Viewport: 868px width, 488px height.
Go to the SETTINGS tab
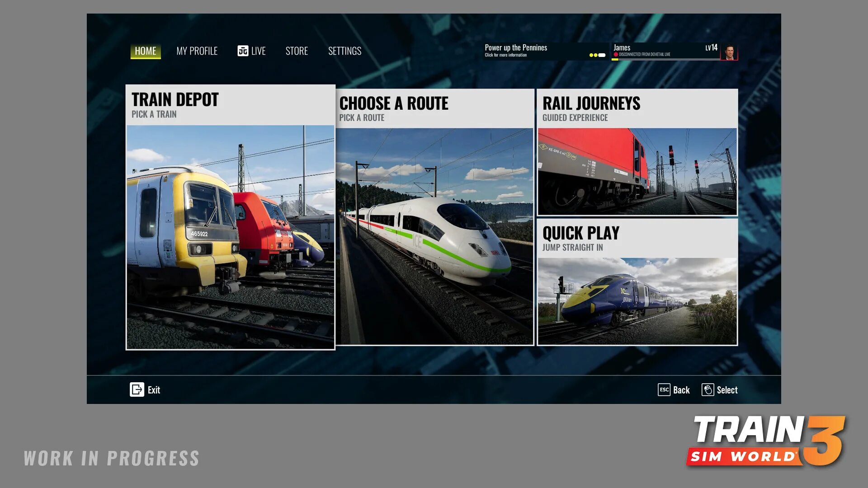344,51
